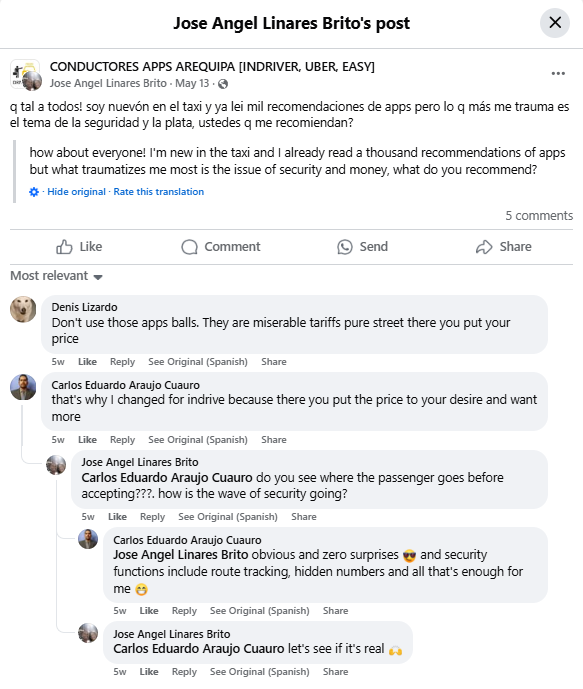
Task: Click the translation settings gear icon
Action: tap(34, 192)
